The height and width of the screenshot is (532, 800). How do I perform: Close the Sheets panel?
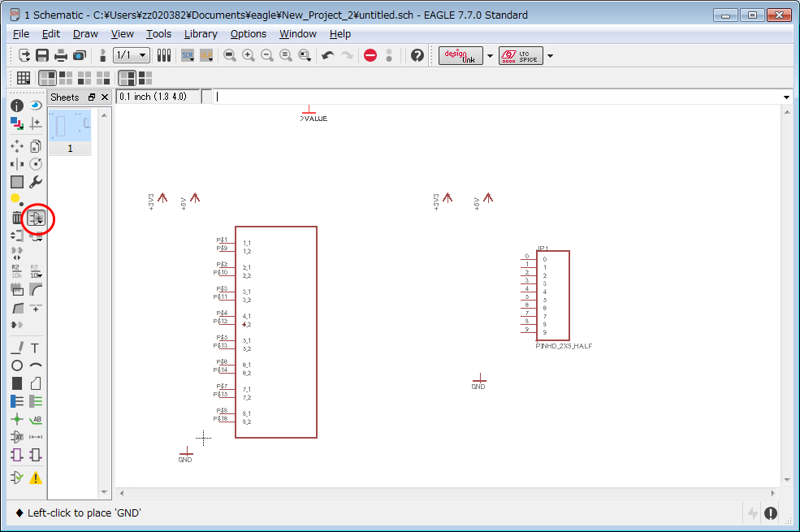point(105,97)
